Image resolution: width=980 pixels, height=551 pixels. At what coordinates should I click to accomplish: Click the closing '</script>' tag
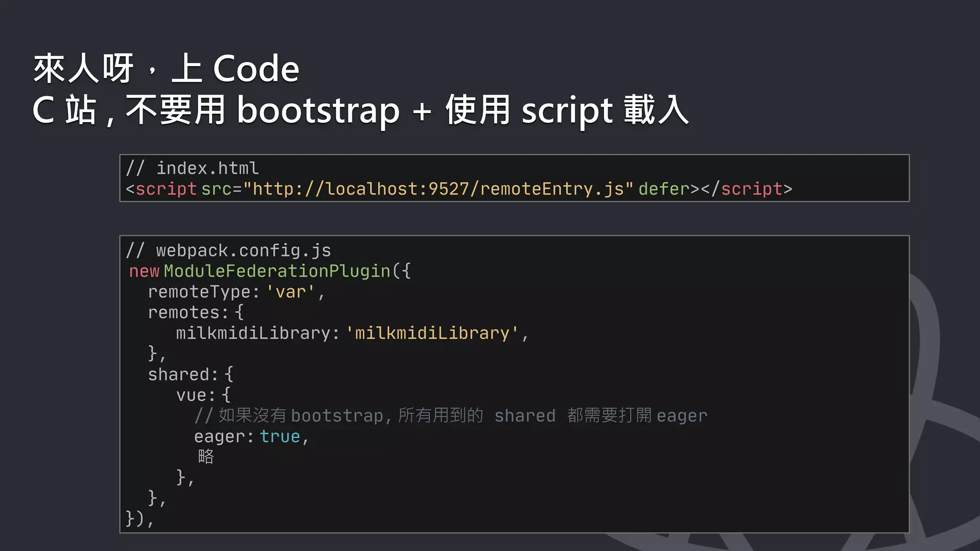[746, 189]
